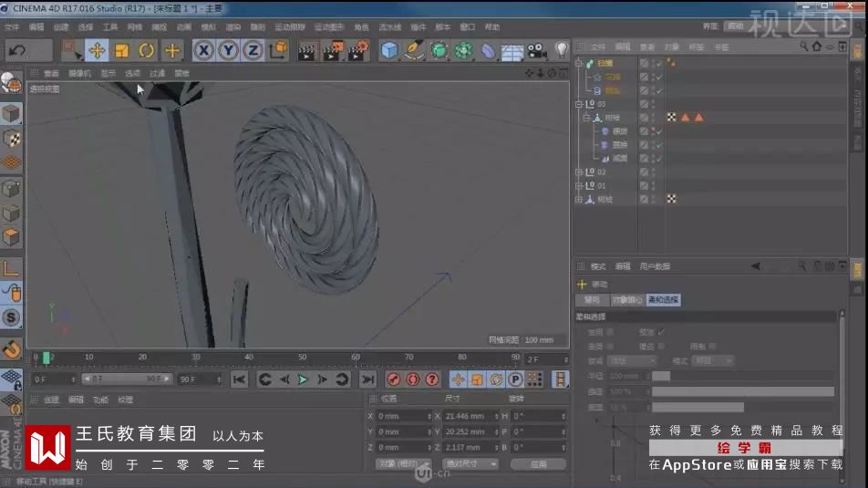868x488 pixels.
Task: Click the Undo arrow icon
Action: pyautogui.click(x=17, y=50)
